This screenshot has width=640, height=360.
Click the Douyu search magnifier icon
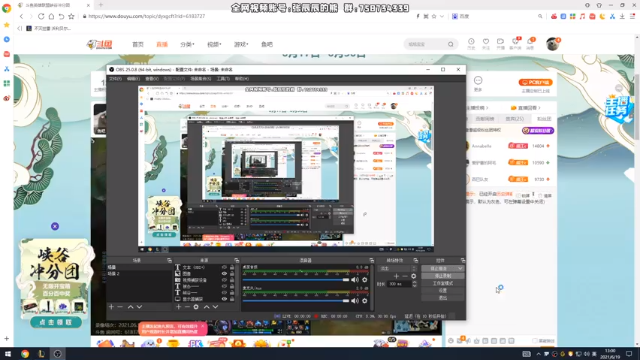[x=451, y=44]
